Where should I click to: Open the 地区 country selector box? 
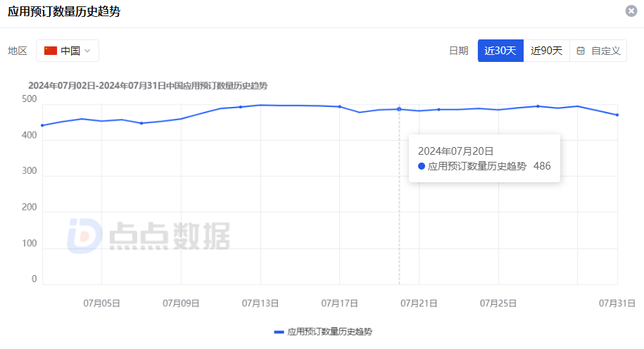coord(68,51)
